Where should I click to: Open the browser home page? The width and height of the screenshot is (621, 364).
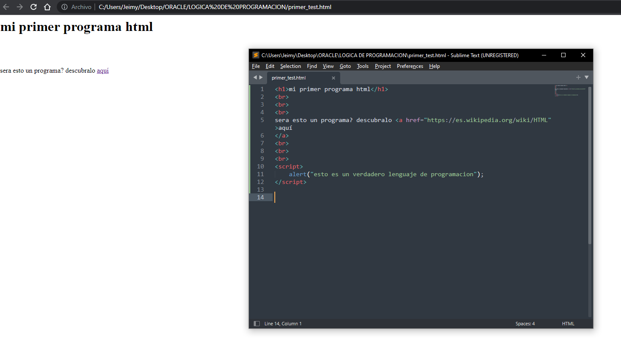pyautogui.click(x=47, y=7)
